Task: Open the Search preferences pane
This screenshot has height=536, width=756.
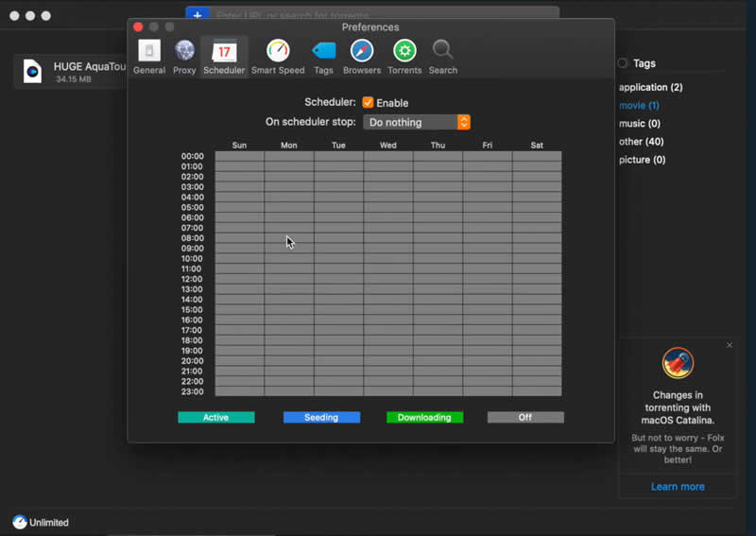Action: (442, 57)
